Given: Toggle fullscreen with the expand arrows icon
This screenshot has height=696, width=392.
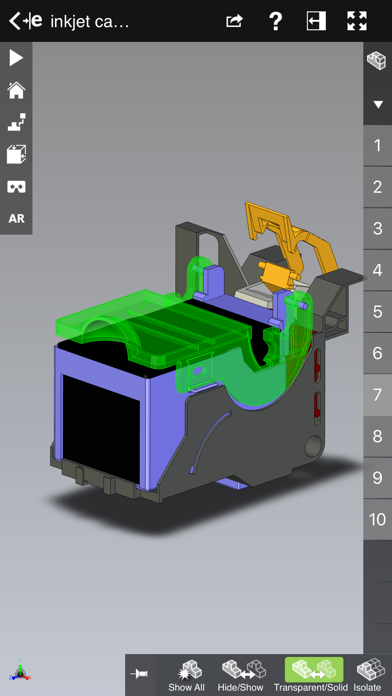Looking at the screenshot, I should click(x=357, y=21).
